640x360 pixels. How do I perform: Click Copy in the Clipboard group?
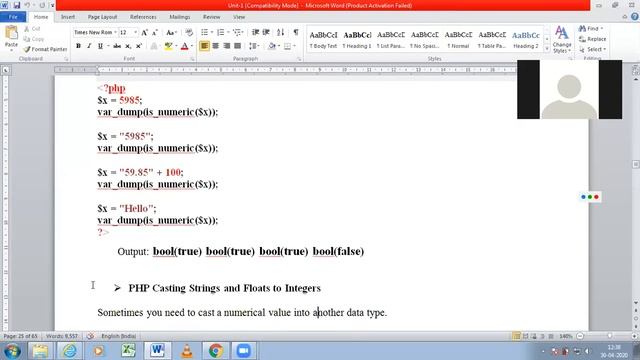33,39
